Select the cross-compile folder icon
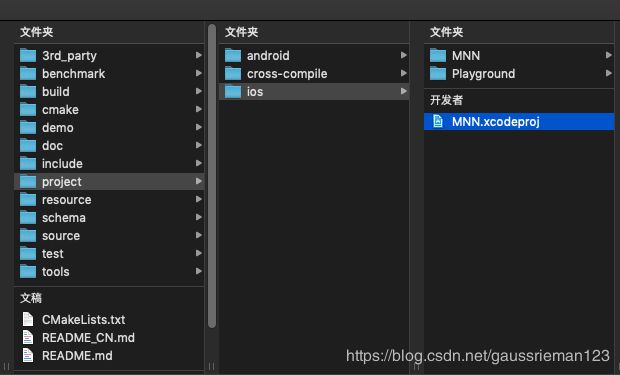 click(x=233, y=74)
